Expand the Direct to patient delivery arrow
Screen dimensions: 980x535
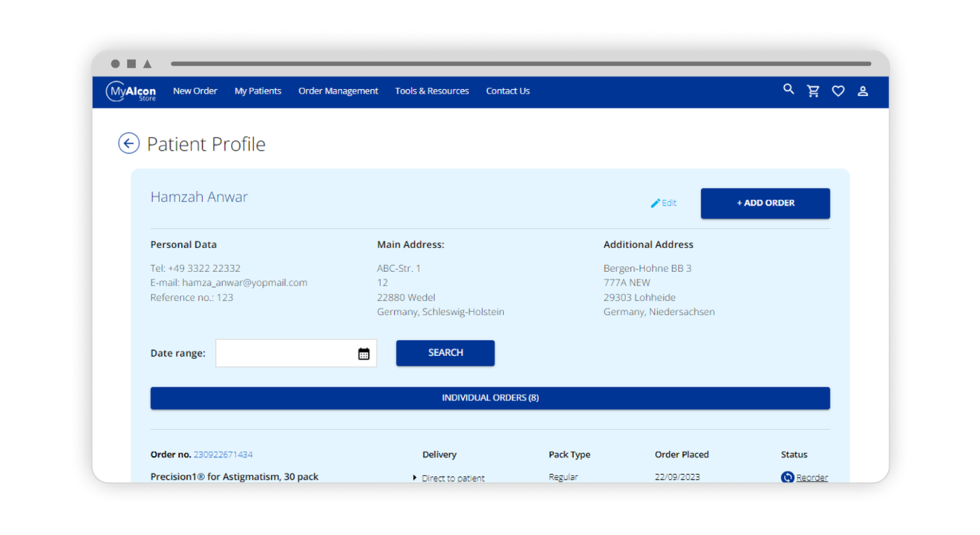[414, 478]
